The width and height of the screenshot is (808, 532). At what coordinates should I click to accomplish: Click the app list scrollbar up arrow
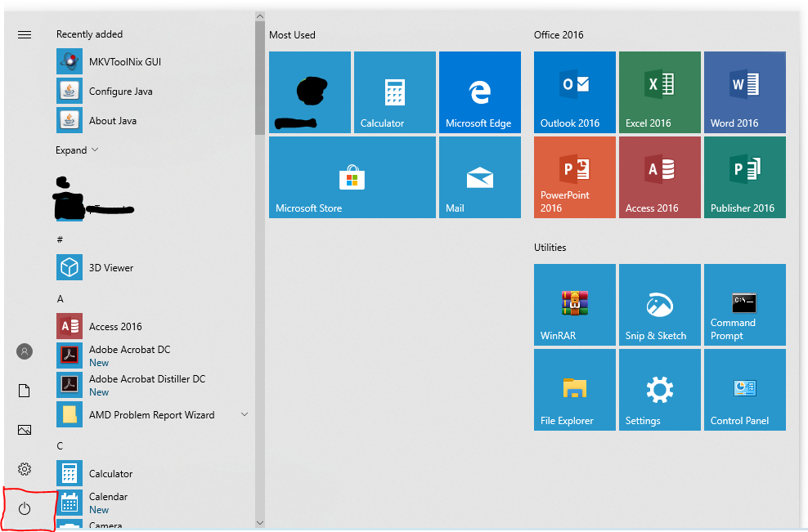tap(260, 16)
